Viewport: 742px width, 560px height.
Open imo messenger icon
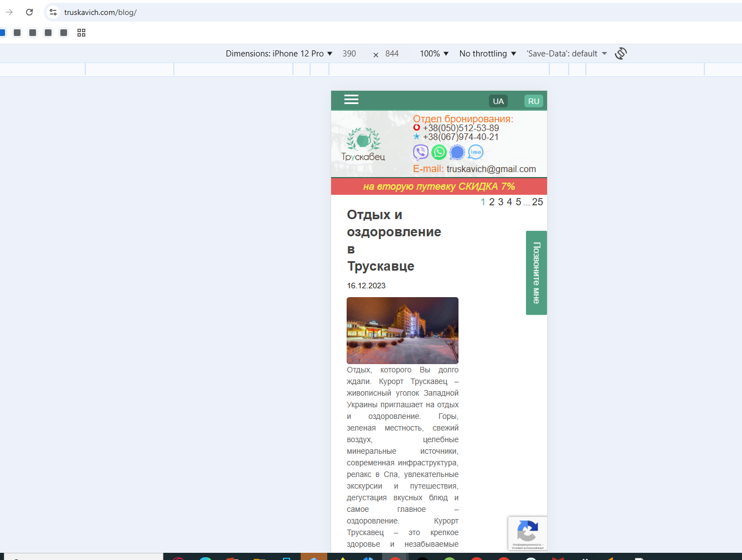[476, 152]
